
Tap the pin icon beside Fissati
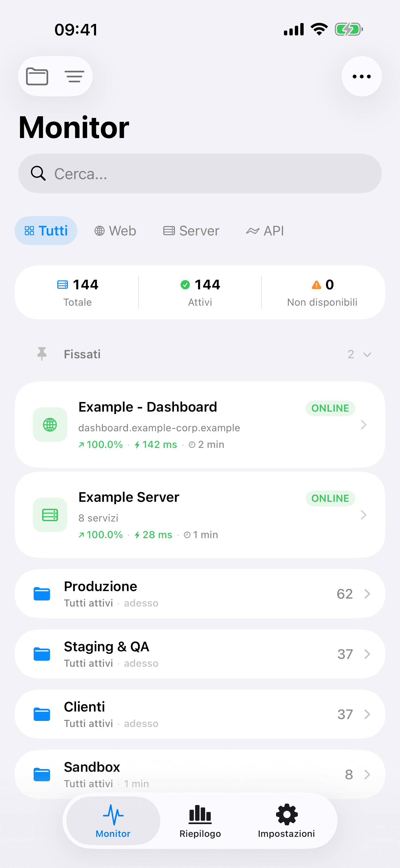coord(42,354)
